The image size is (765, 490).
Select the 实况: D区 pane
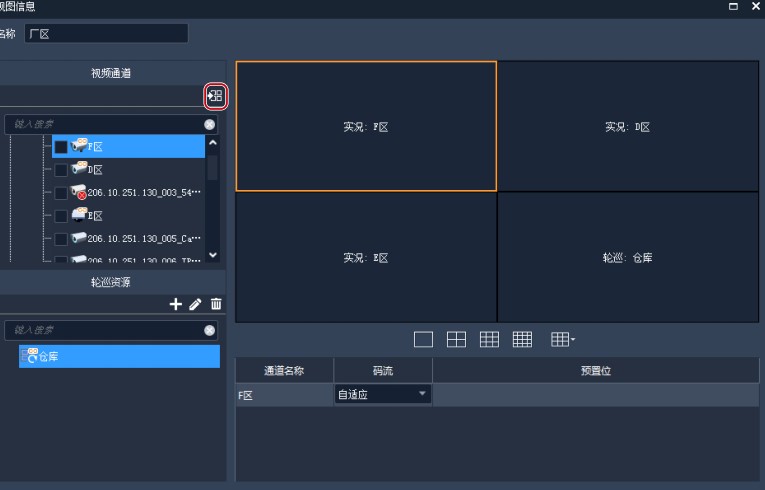pyautogui.click(x=628, y=126)
